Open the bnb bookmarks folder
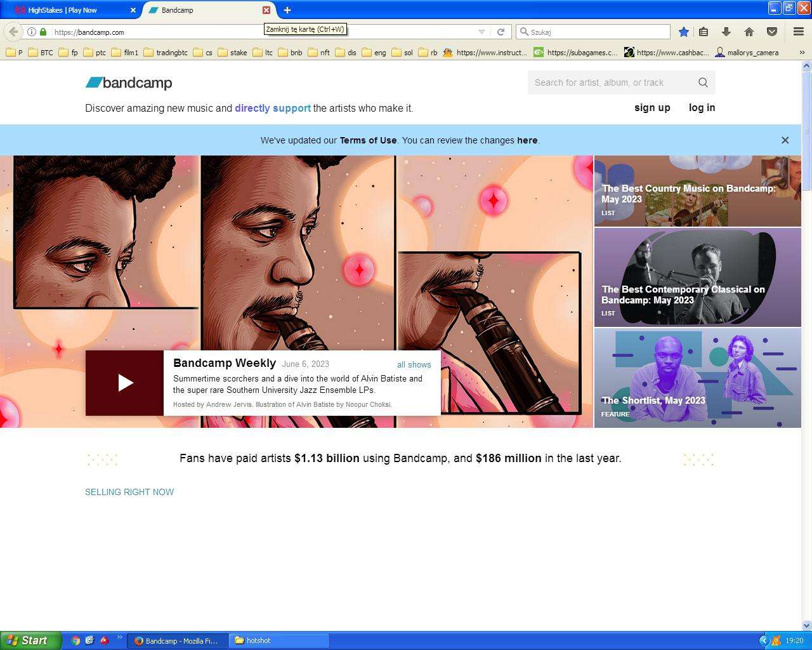812x650 pixels. click(x=290, y=53)
